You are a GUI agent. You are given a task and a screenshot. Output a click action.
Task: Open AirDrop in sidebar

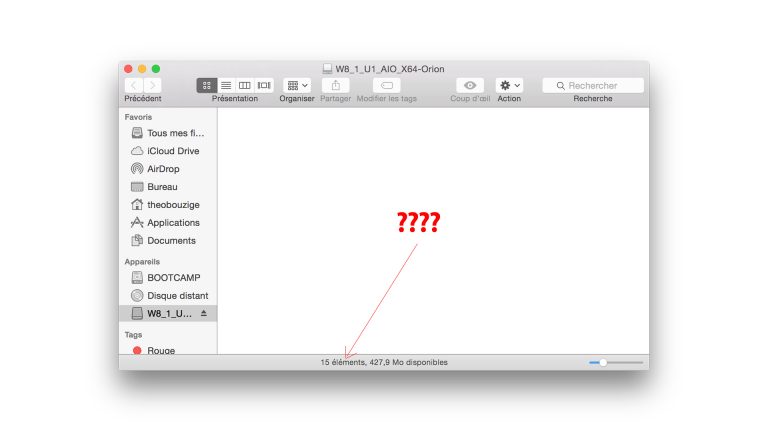(168, 168)
